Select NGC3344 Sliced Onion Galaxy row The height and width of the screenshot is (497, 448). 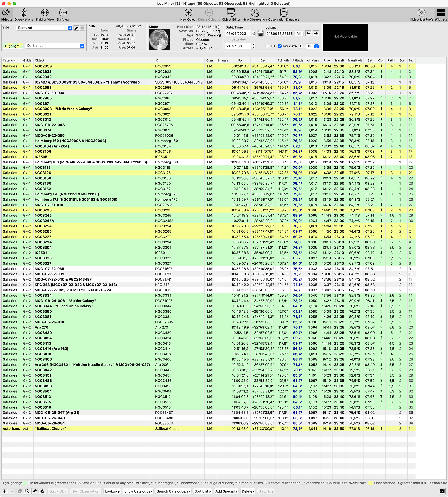(x=208, y=306)
